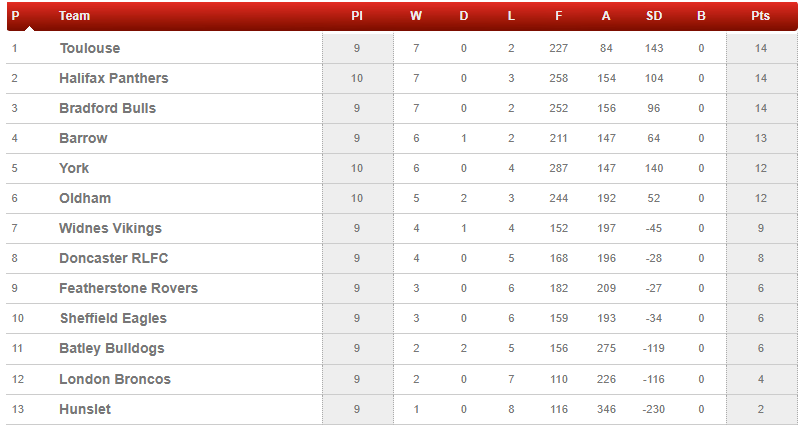This screenshot has width=803, height=433.
Task: Click Sheffield Eagles team name
Action: click(x=113, y=318)
